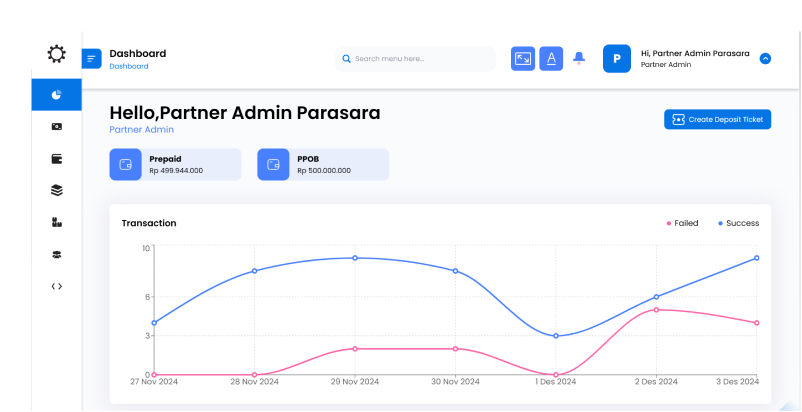Click the fullscreen expand icon
This screenshot has height=412, width=802.
pos(523,59)
